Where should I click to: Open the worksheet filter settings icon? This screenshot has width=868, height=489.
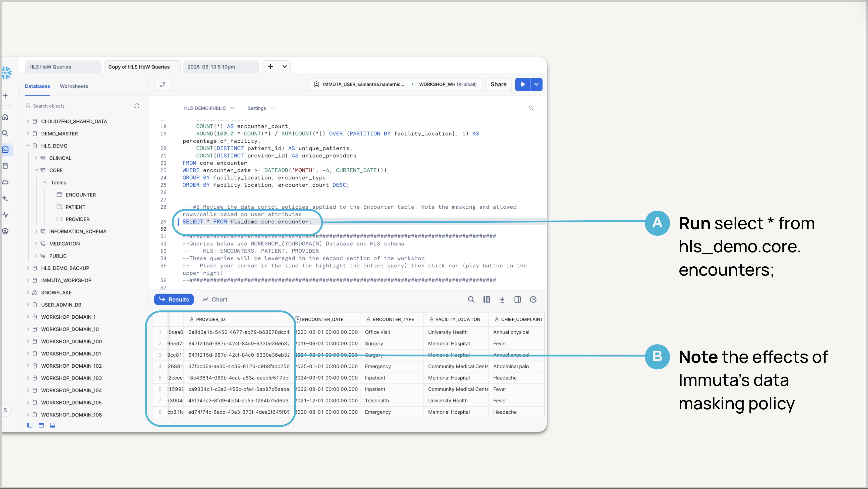click(x=162, y=84)
